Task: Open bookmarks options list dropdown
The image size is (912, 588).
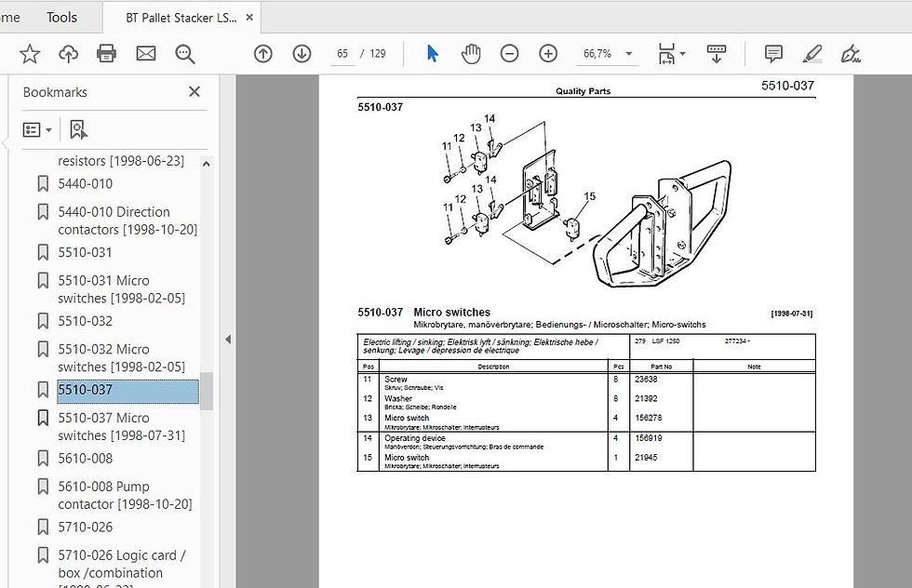Action: tap(37, 129)
